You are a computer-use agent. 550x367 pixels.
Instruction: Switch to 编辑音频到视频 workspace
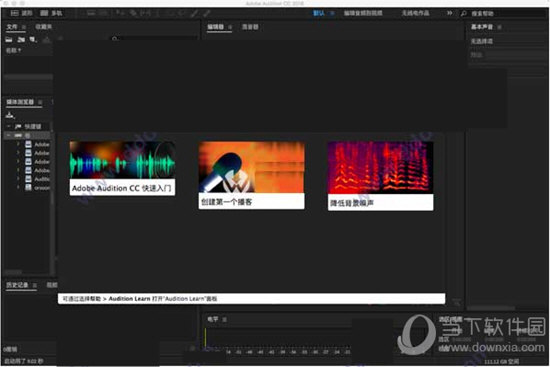pos(363,13)
